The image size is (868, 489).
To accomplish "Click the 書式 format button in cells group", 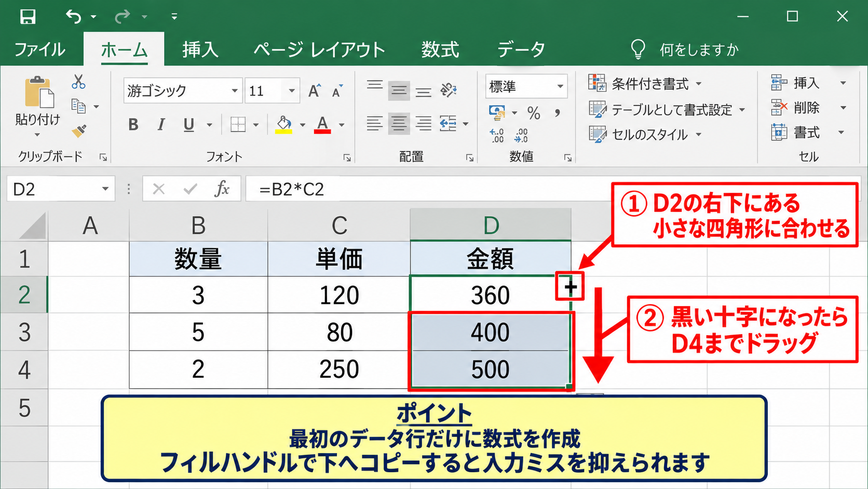I will coord(796,133).
